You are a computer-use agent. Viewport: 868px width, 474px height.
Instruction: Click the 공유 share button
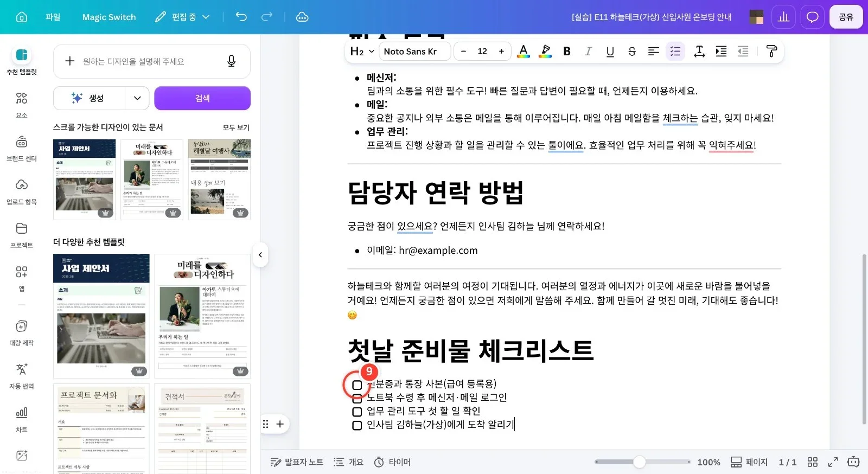pyautogui.click(x=846, y=17)
